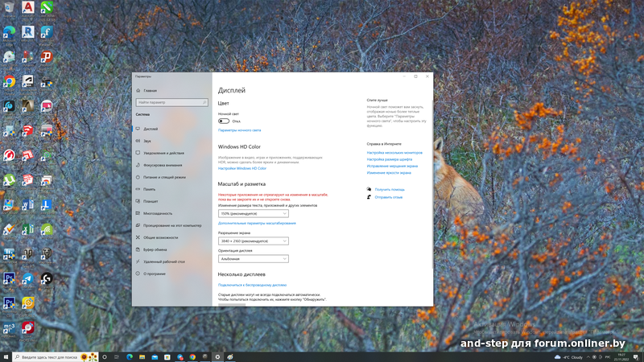The image size is (644, 362).
Task: Expand the hidden system tray icons chevron
Action: point(588,357)
